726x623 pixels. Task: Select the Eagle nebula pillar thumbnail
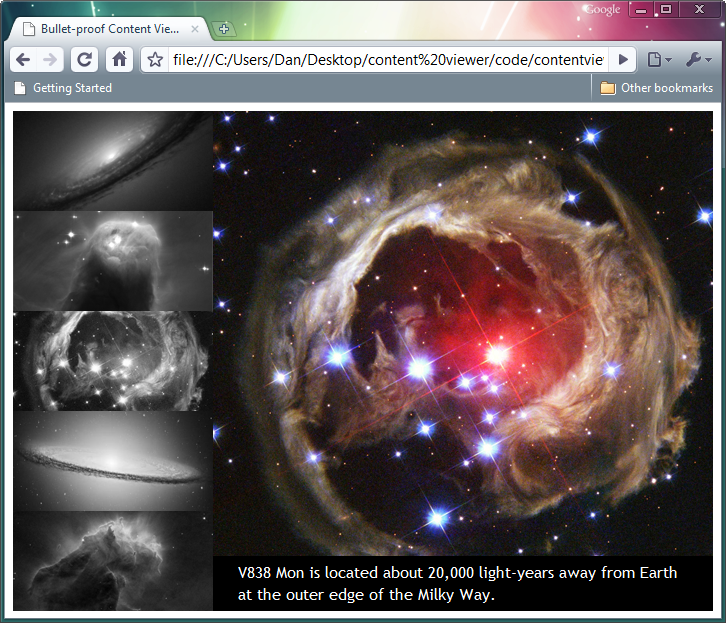click(113, 561)
